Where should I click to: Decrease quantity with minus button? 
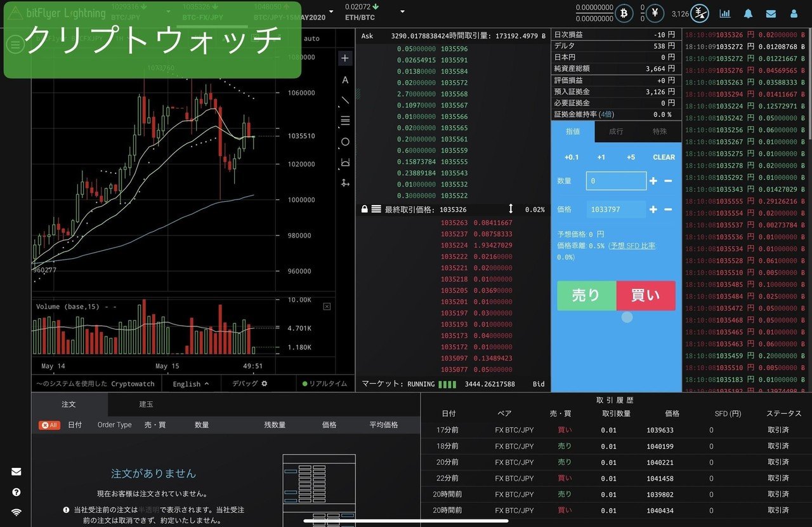668,181
